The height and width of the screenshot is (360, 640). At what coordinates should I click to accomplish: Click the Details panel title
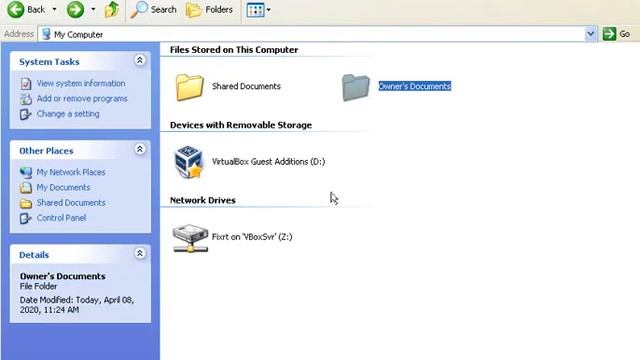click(x=34, y=255)
